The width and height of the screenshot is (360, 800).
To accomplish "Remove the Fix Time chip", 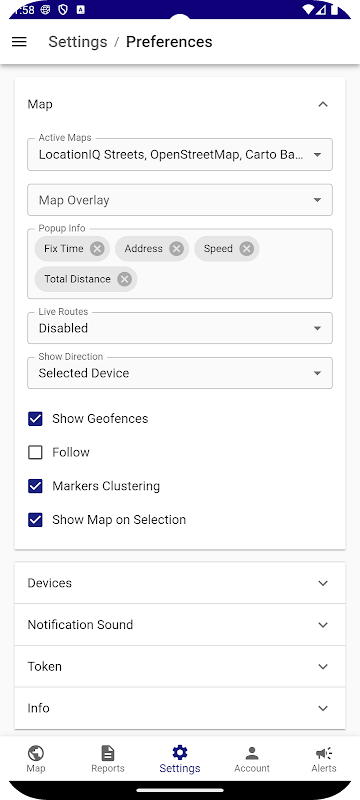I will point(97,248).
